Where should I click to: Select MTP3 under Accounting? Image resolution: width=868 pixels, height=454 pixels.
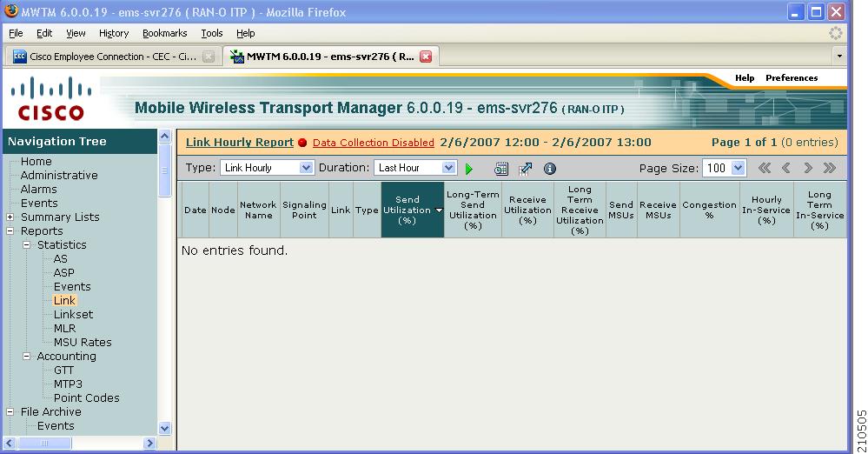pyautogui.click(x=68, y=384)
